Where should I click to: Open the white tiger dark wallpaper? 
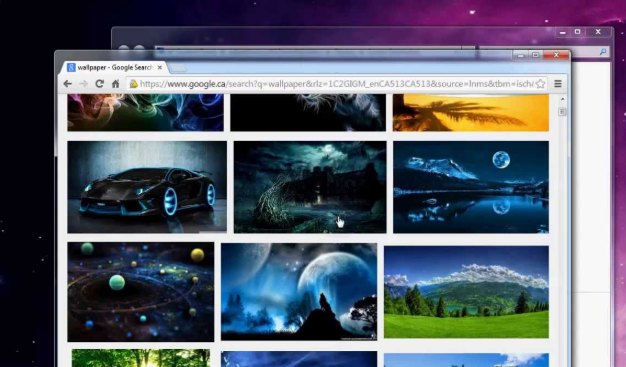pyautogui.click(x=308, y=113)
